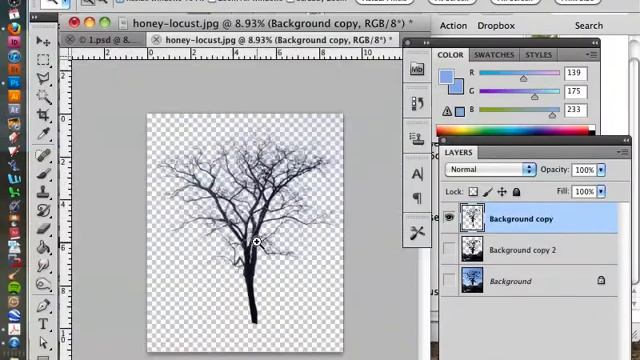
Task: Click Action in the browser window
Action: [453, 26]
